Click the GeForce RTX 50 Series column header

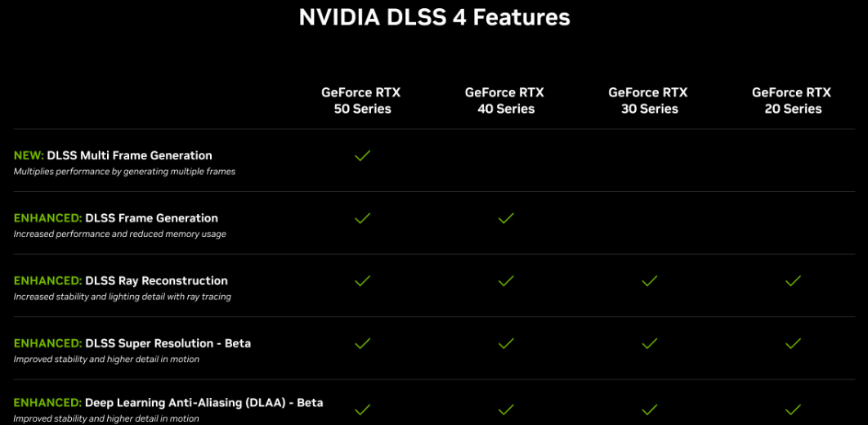click(x=361, y=101)
